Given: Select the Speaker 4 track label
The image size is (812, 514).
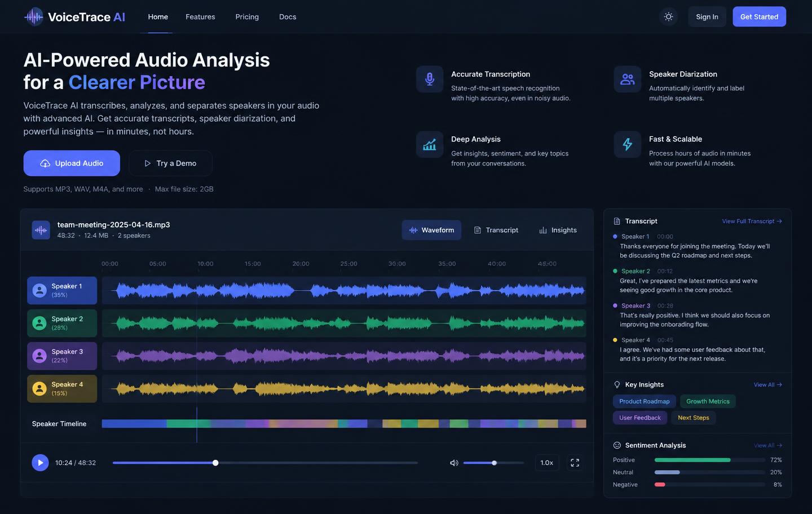Looking at the screenshot, I should tap(62, 388).
